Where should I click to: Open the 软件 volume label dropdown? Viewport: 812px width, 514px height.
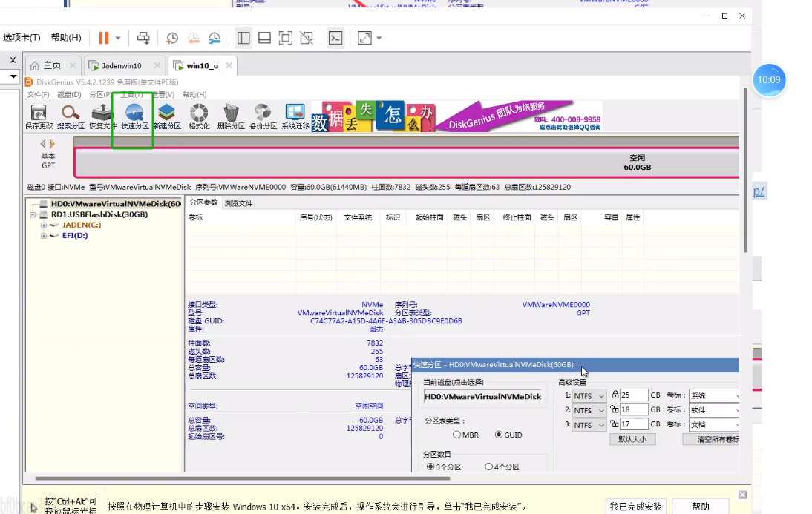(714, 410)
